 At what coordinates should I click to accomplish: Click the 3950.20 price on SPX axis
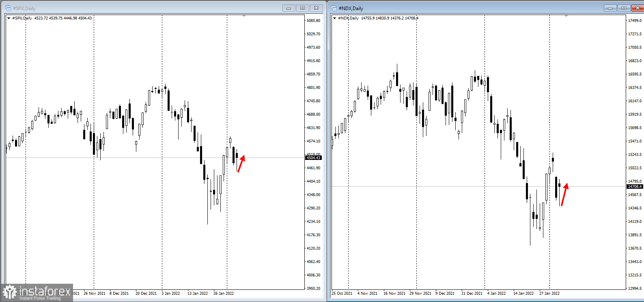coord(313,289)
